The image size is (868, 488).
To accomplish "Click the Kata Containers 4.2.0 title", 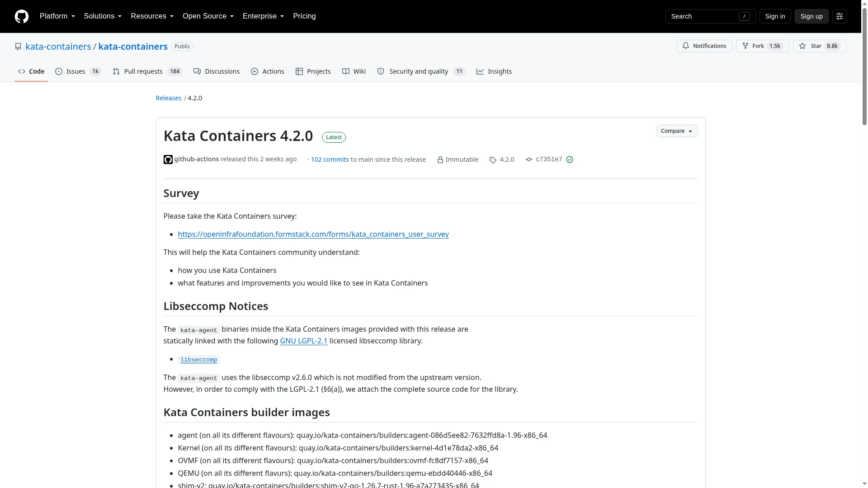I will click(x=238, y=136).
